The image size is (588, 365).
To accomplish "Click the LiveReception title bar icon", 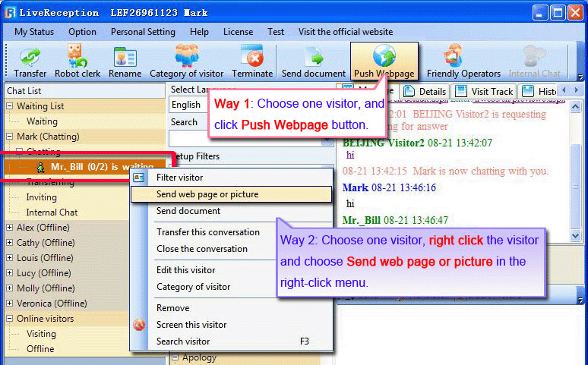I will click(10, 12).
